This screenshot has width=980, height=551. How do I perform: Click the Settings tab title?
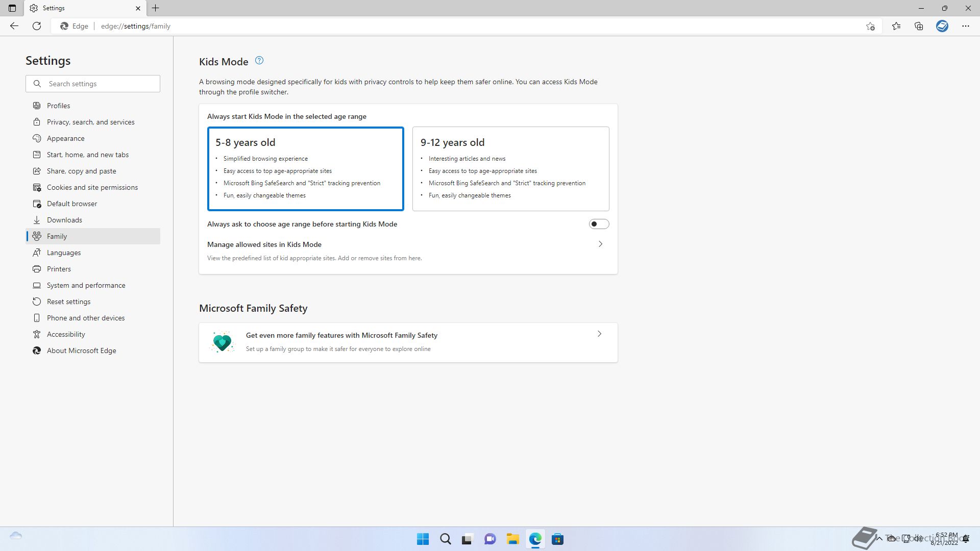coord(54,8)
